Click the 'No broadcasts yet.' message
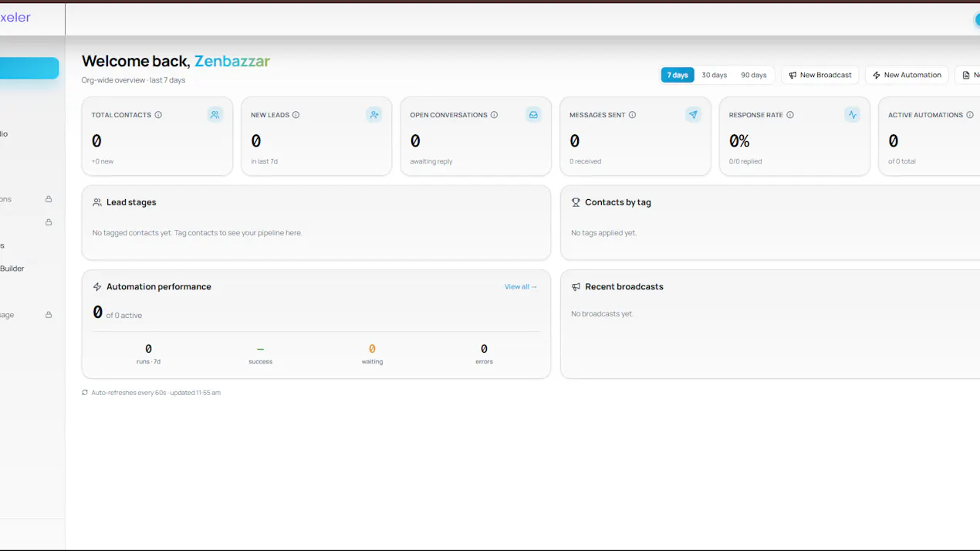This screenshot has height=551, width=980. tap(602, 314)
